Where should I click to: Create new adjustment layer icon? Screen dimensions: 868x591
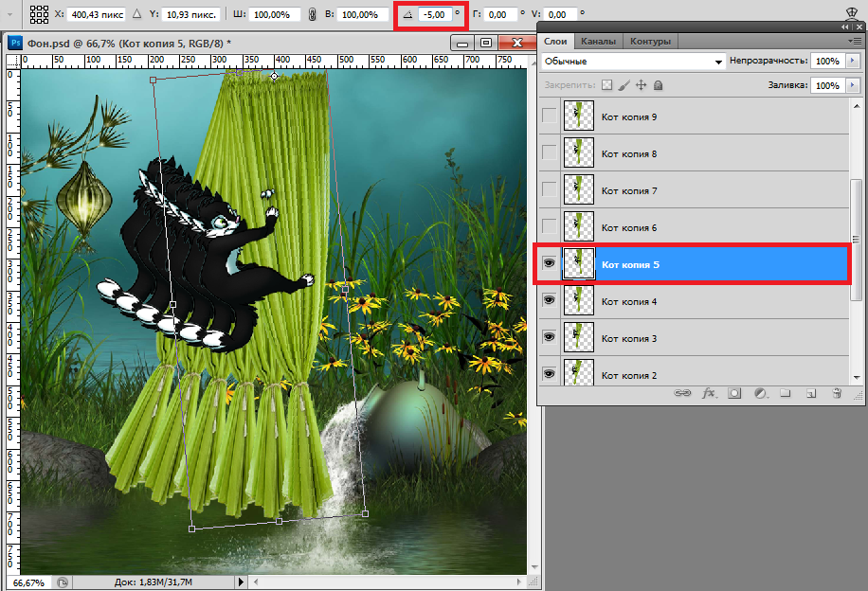tap(759, 392)
